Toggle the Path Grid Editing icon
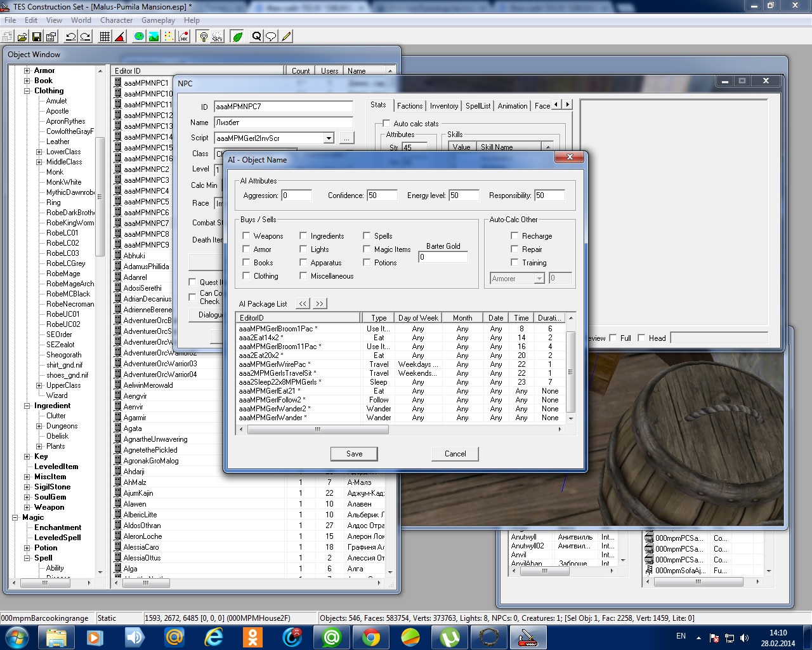 click(168, 37)
